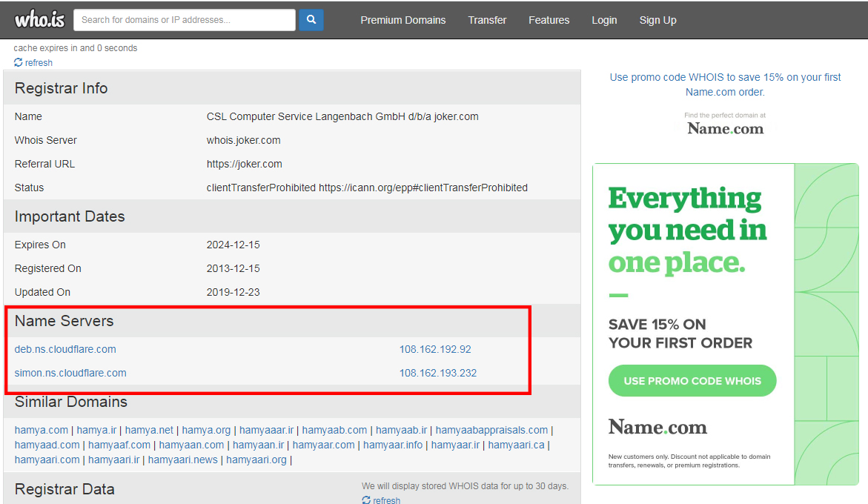This screenshot has height=504, width=868.
Task: Open similar domain hamyaan.ir
Action: [x=258, y=445]
